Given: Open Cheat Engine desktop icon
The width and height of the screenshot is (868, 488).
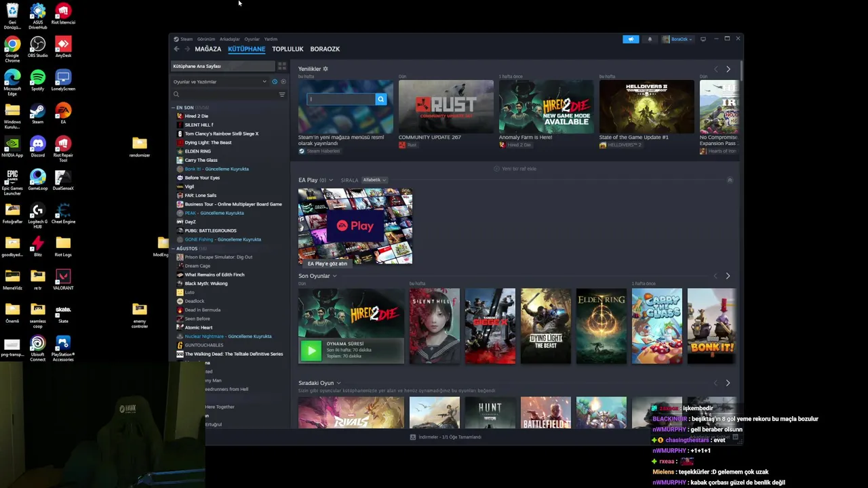Looking at the screenshot, I should [63, 213].
